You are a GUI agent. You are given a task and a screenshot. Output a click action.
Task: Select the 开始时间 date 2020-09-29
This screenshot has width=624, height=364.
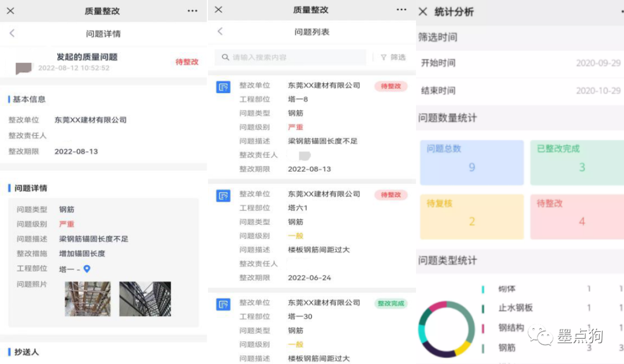point(598,63)
